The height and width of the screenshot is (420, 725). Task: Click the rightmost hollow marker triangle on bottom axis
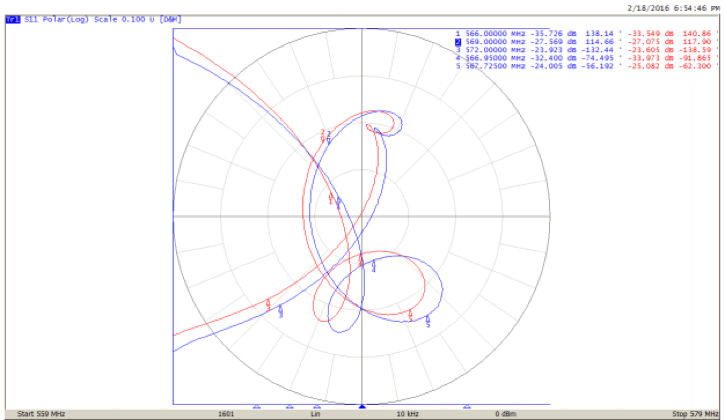(466, 407)
